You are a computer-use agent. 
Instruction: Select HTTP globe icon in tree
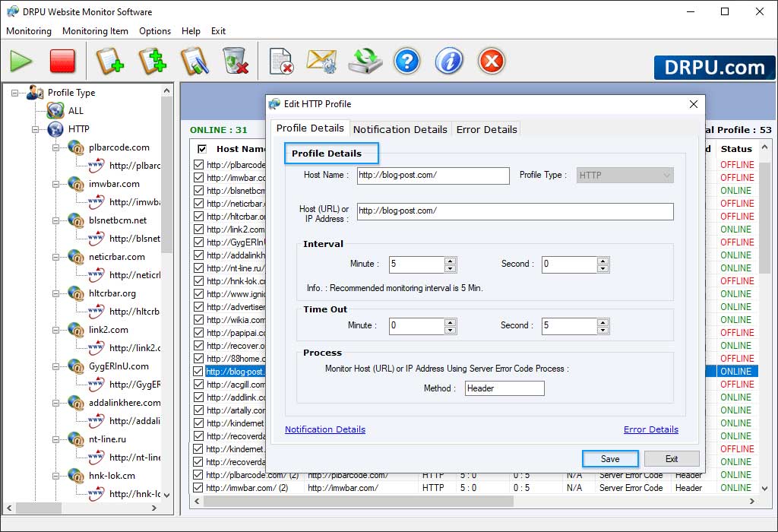pos(55,129)
